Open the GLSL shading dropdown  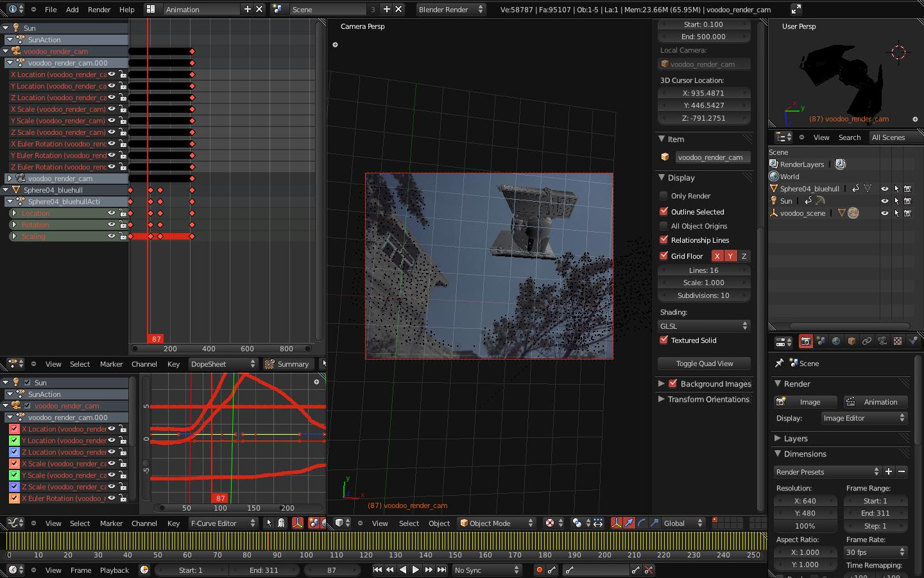pyautogui.click(x=704, y=326)
